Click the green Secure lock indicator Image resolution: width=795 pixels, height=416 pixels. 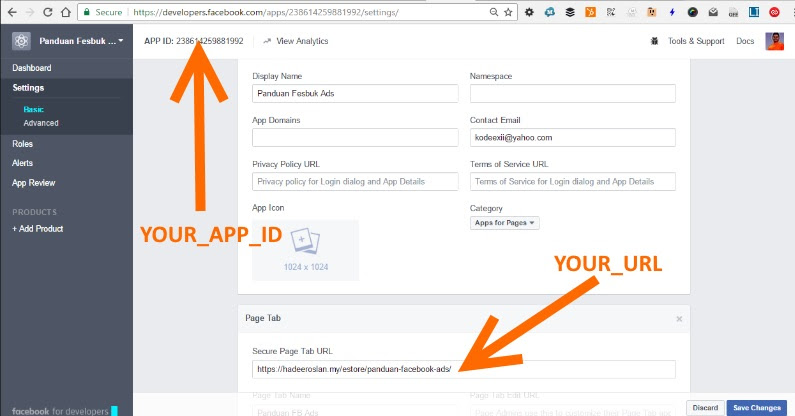click(x=103, y=12)
